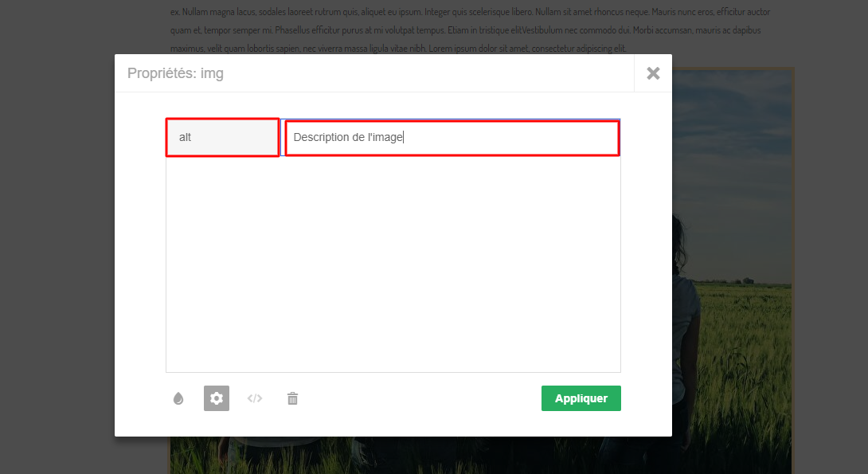Delete element with the trash icon
This screenshot has height=474, width=868.
coord(293,398)
